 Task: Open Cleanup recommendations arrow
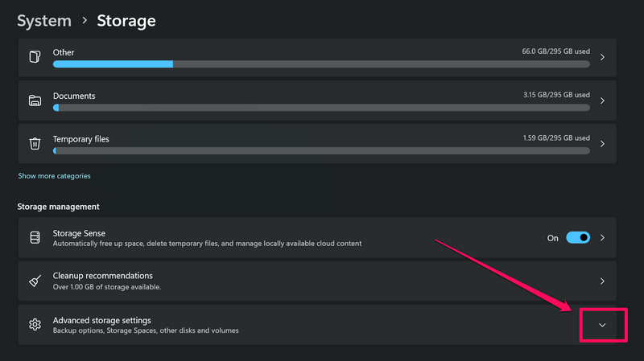602,281
